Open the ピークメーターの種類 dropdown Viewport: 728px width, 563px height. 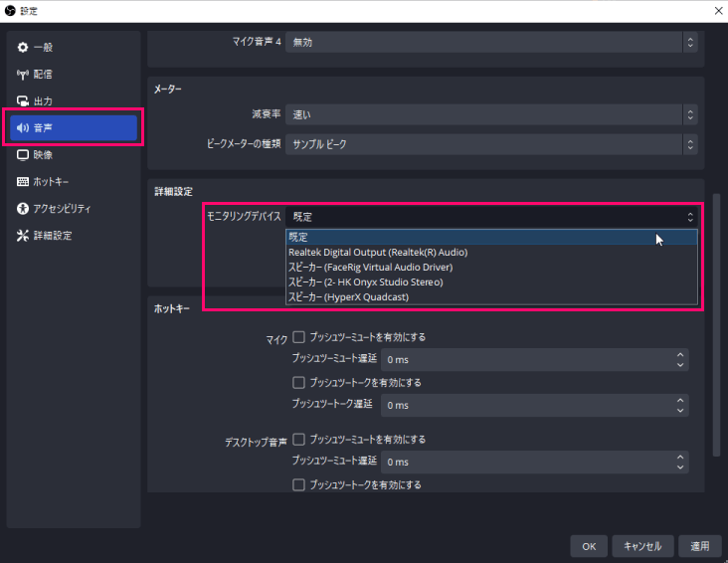click(x=491, y=144)
